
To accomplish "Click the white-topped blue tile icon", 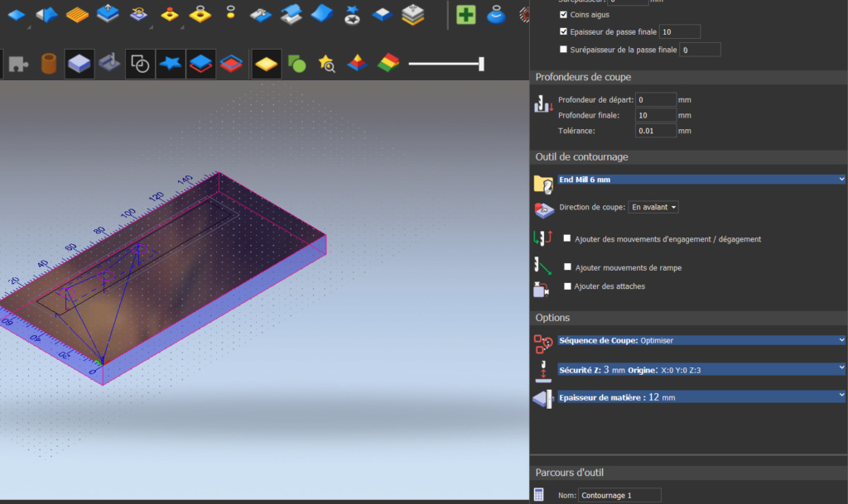I will pos(383,15).
